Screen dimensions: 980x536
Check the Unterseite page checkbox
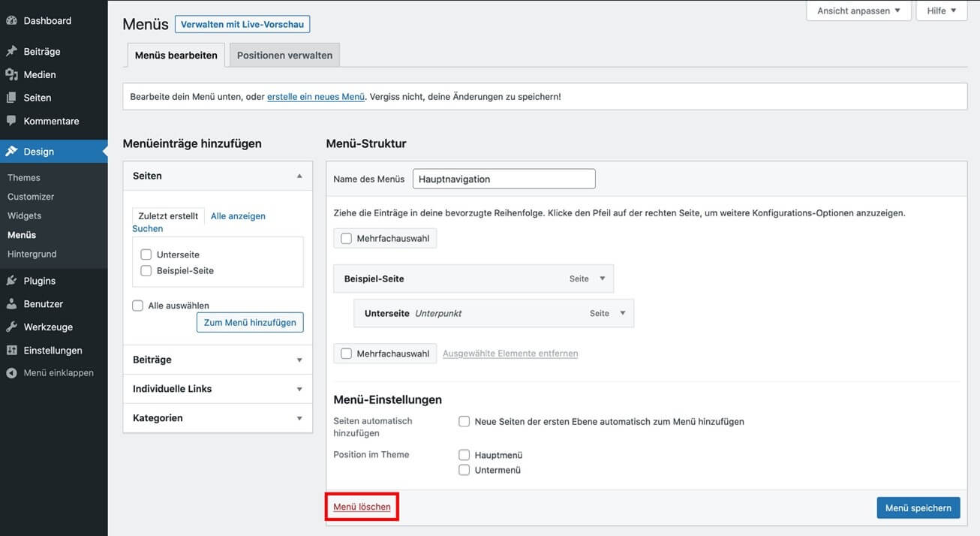point(146,254)
